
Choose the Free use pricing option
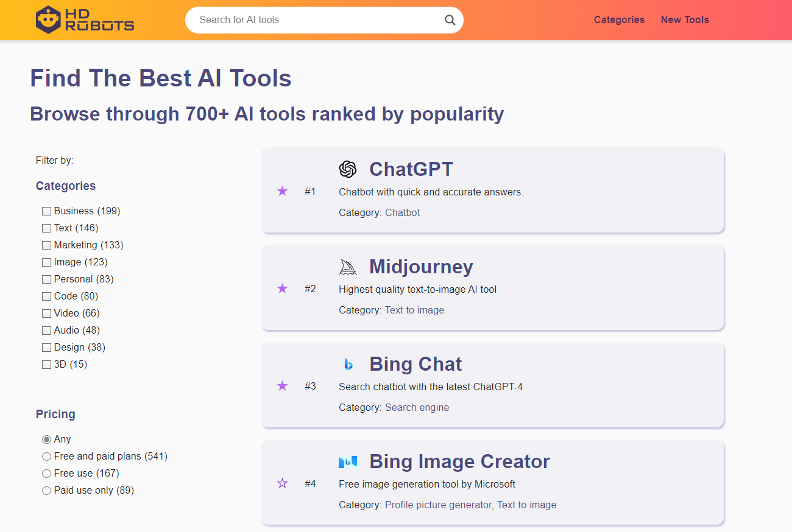[x=46, y=474]
